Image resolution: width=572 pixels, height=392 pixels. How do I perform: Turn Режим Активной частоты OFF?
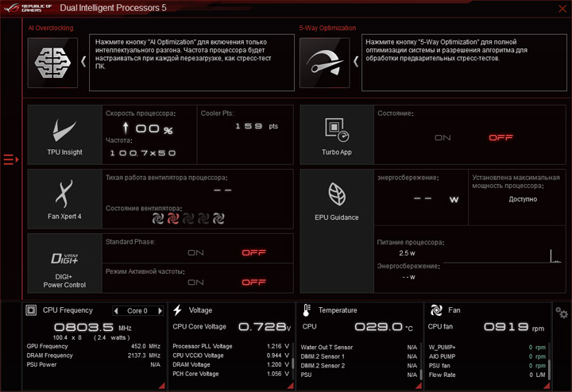click(x=254, y=282)
